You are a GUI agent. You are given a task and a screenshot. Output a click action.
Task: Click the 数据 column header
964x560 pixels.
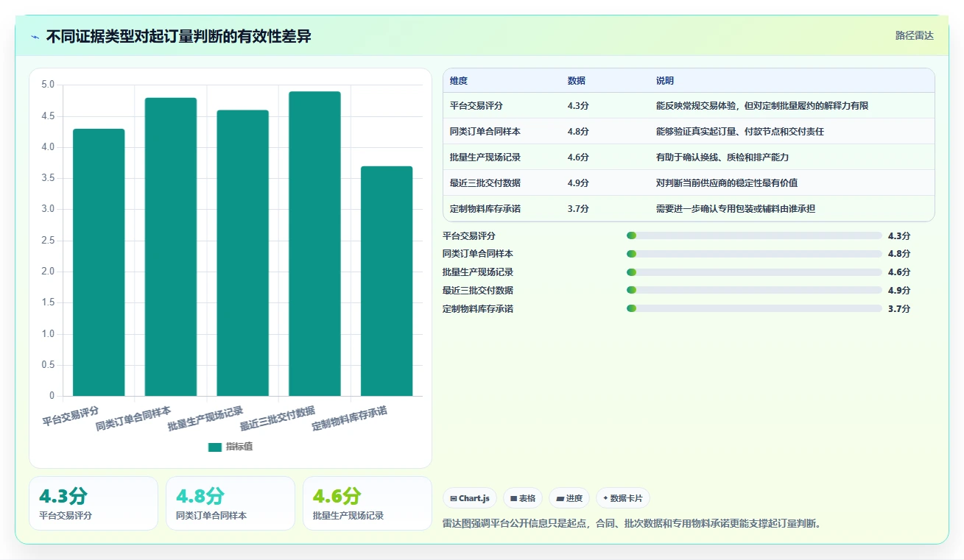[x=577, y=81]
